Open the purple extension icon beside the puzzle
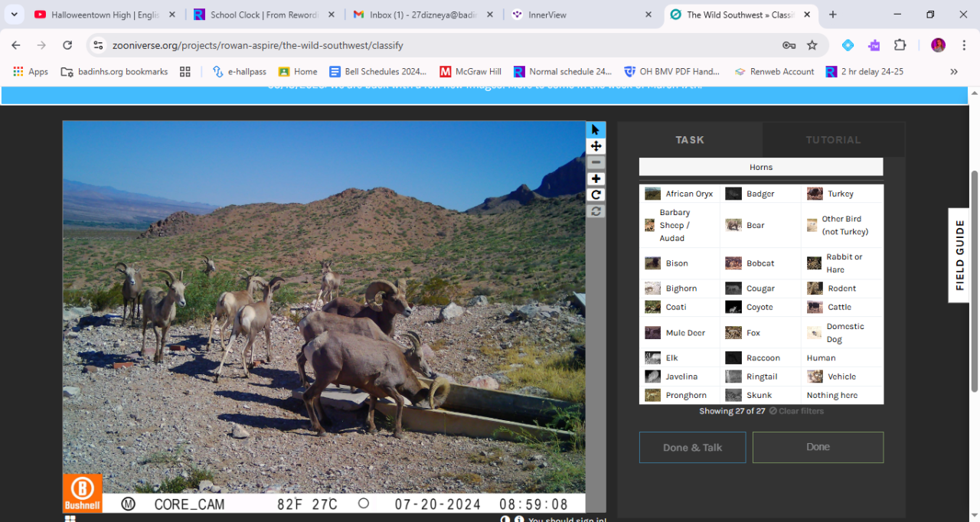The height and width of the screenshot is (522, 980). pyautogui.click(x=874, y=45)
